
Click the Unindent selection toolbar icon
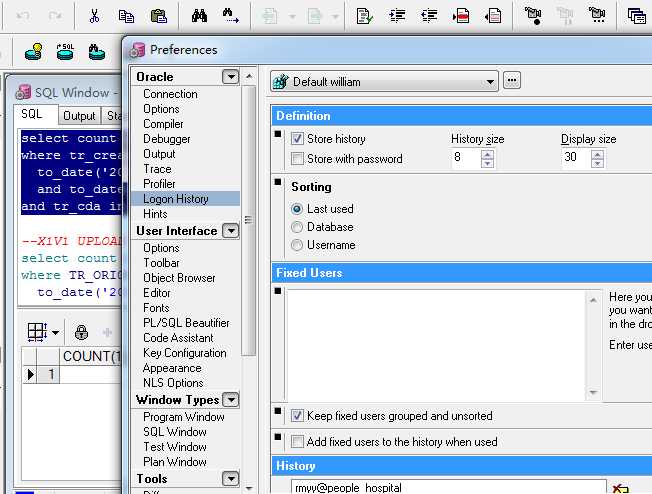[429, 16]
